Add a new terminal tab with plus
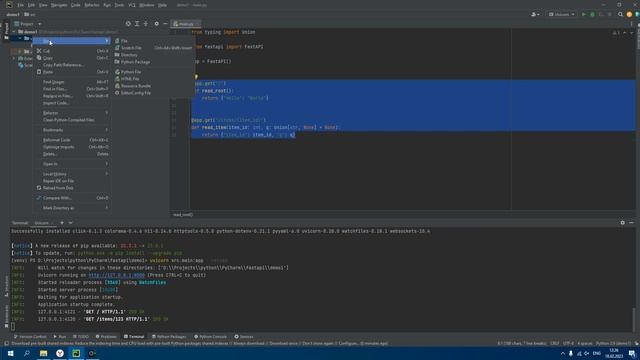Viewport: 640px width, 360px height. coord(62,223)
